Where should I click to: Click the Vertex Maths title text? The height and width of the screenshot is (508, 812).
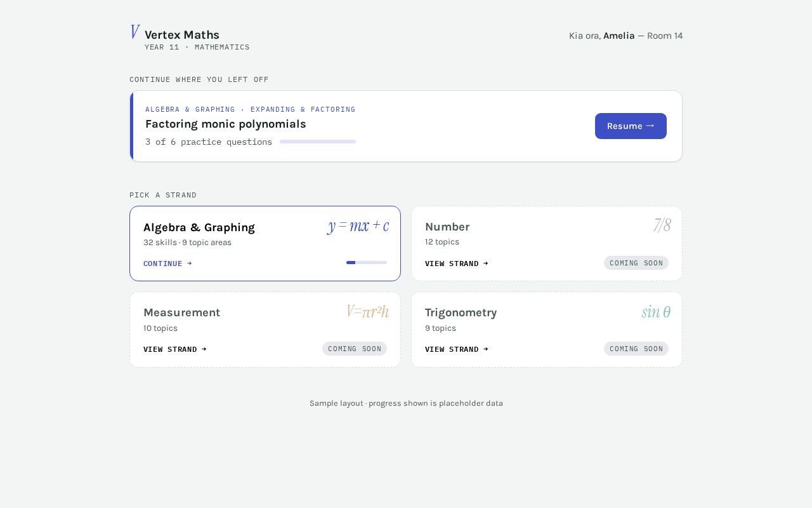182,35
